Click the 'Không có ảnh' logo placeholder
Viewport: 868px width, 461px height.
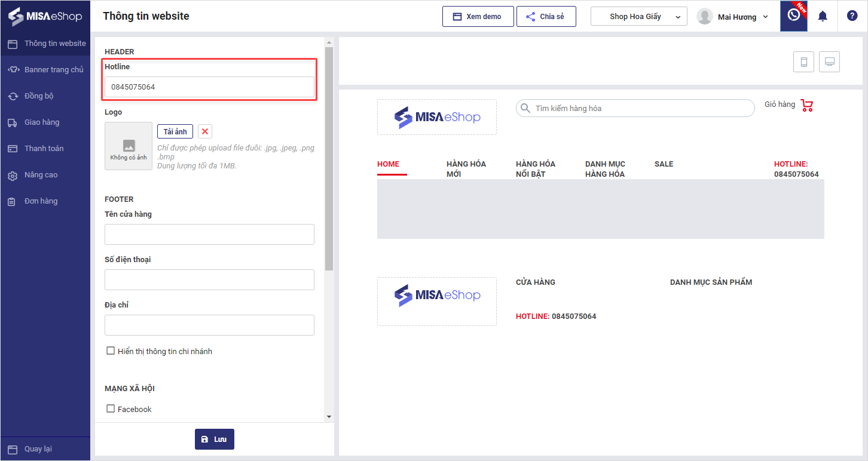(129, 146)
